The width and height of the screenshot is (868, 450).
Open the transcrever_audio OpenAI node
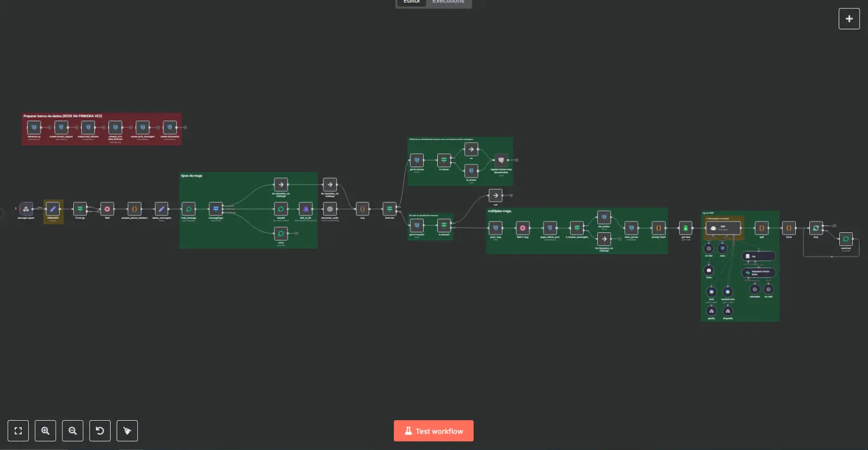pos(330,209)
